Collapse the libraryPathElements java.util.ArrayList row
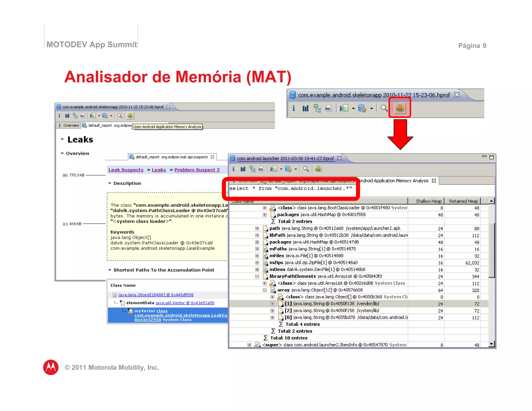 [257, 276]
